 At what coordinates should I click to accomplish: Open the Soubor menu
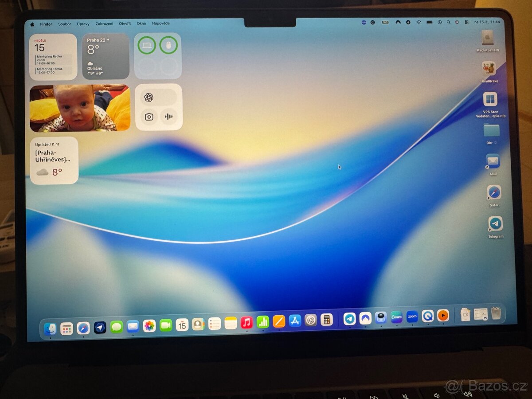click(64, 23)
